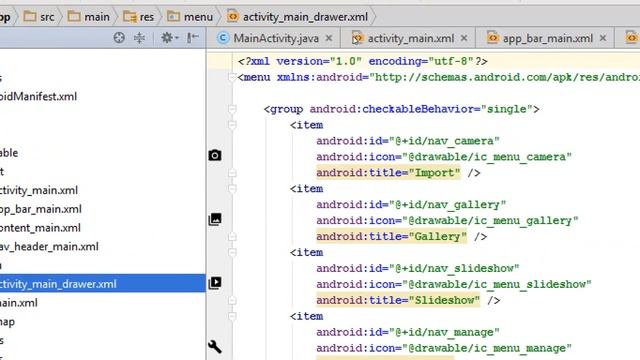Select activity_main.xml in the project tree
This screenshot has height=360, width=640.
point(39,191)
